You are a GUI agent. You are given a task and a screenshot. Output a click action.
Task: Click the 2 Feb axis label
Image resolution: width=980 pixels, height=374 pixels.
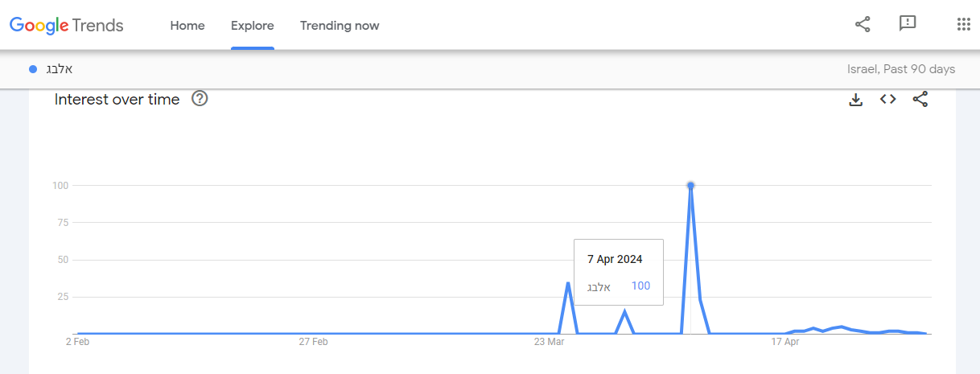[77, 342]
